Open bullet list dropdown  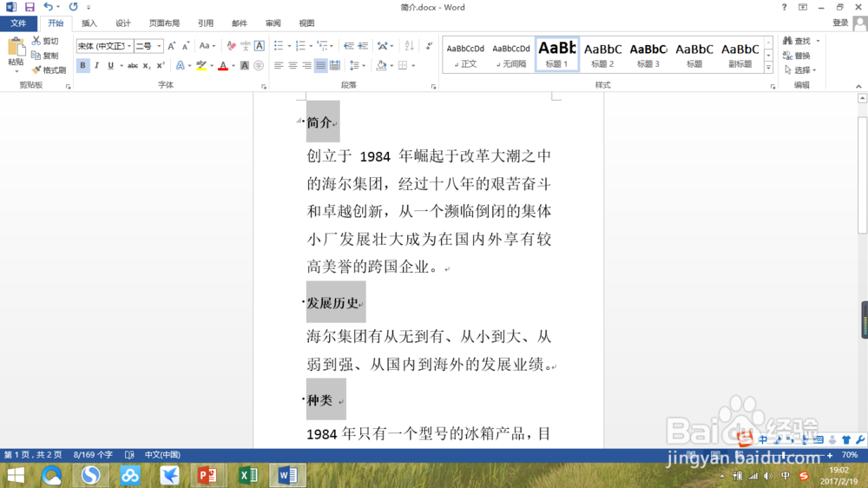coord(290,46)
